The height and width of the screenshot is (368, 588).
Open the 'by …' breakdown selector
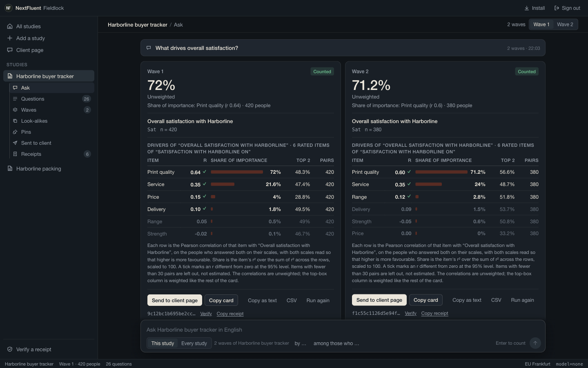pyautogui.click(x=301, y=343)
